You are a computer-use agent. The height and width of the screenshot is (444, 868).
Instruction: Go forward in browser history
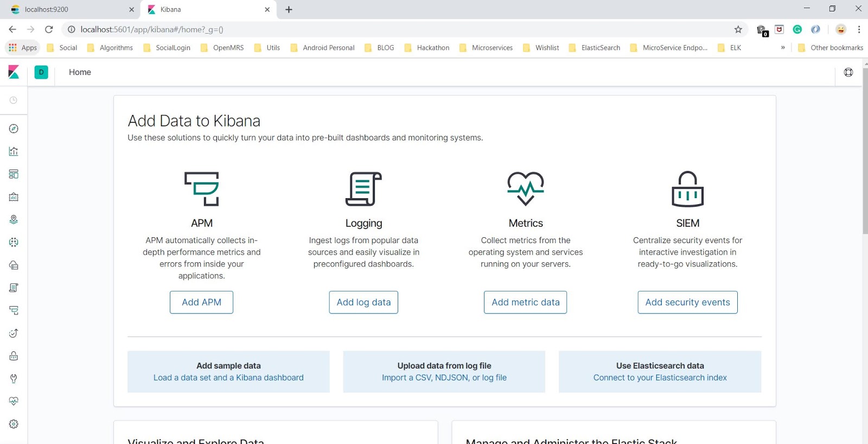30,29
